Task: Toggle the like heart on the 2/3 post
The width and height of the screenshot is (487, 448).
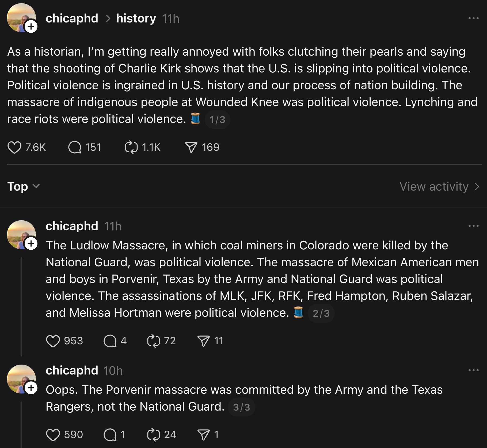Action: click(x=54, y=341)
